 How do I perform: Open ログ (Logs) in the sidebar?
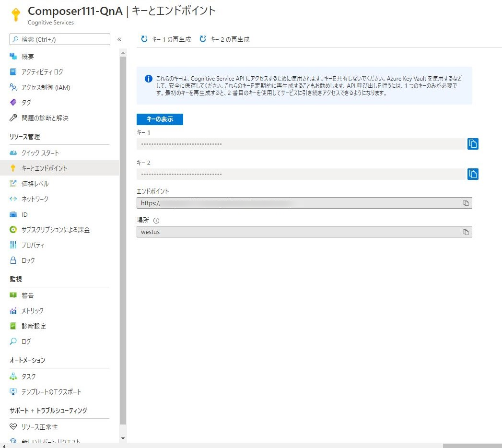[27, 341]
